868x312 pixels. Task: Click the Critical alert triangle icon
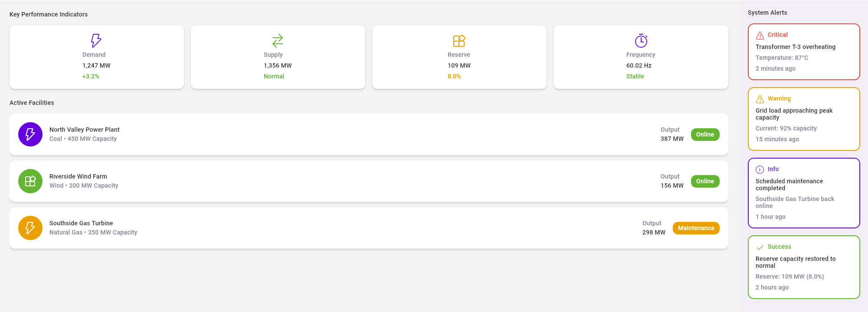760,35
